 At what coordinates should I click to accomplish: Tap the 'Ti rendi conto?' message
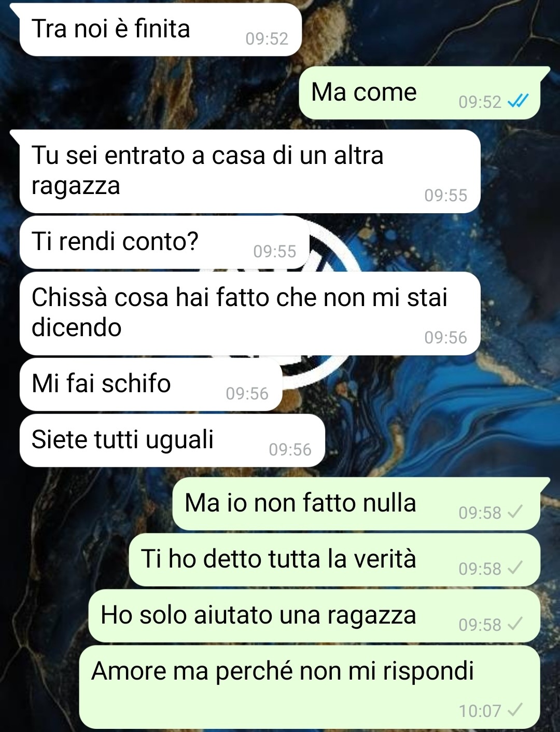click(164, 243)
